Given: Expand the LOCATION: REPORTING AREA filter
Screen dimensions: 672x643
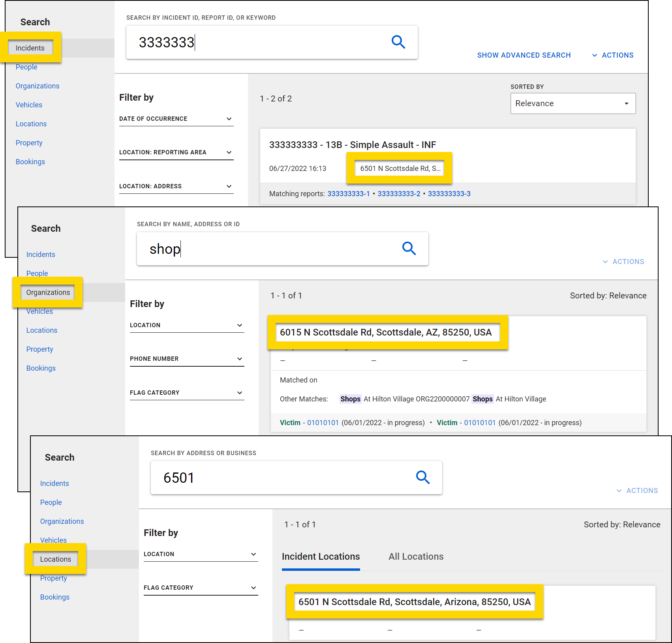Looking at the screenshot, I should click(229, 152).
